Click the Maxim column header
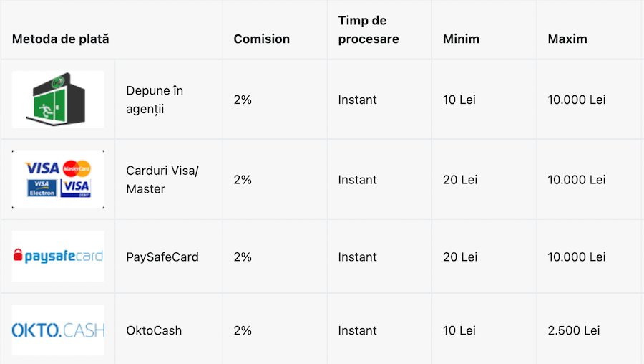 567,39
